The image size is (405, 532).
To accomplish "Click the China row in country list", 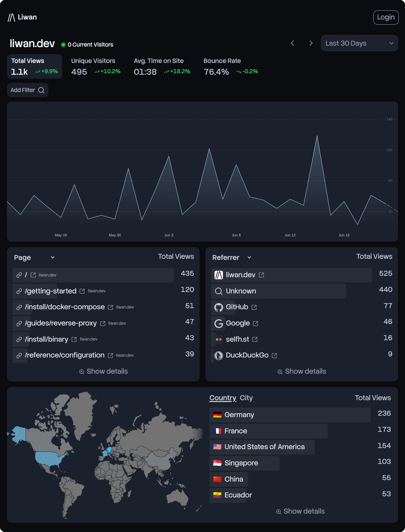I will click(300, 479).
